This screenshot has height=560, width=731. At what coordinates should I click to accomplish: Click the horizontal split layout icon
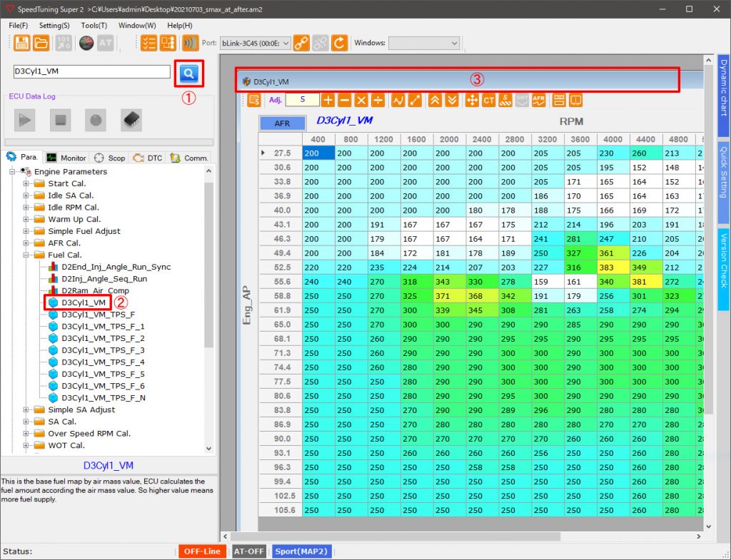tap(559, 100)
